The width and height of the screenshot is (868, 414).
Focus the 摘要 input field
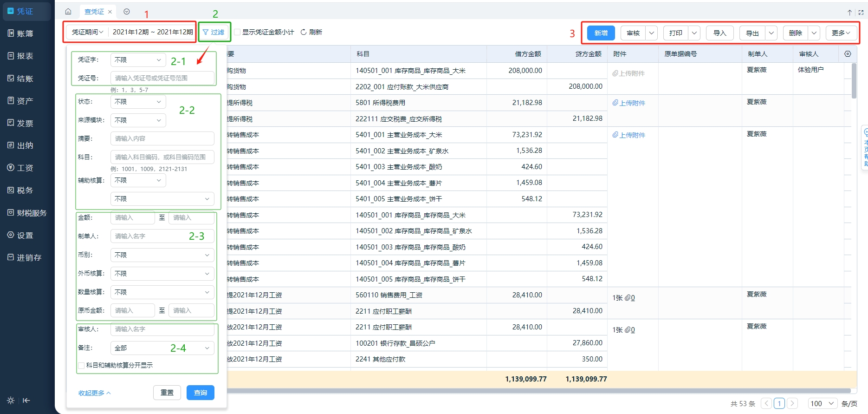click(x=162, y=138)
